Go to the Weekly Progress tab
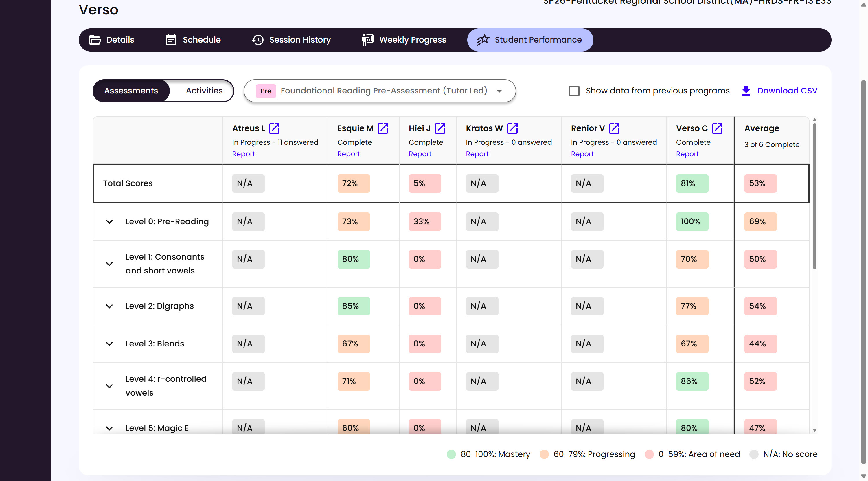 point(404,40)
